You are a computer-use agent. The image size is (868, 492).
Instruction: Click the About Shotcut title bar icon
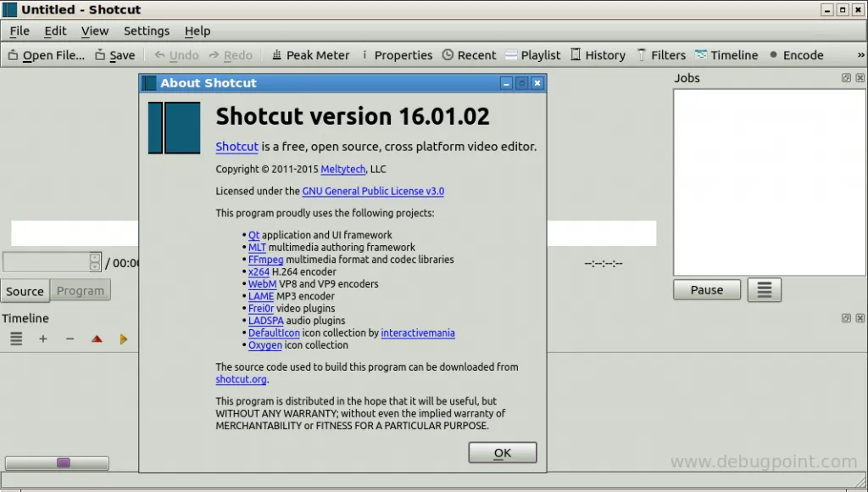click(149, 83)
